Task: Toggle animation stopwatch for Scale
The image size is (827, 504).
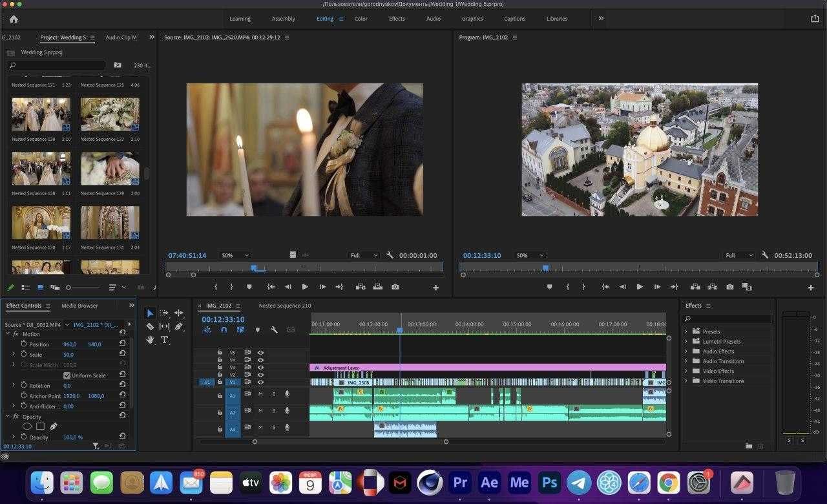Action: tap(24, 355)
